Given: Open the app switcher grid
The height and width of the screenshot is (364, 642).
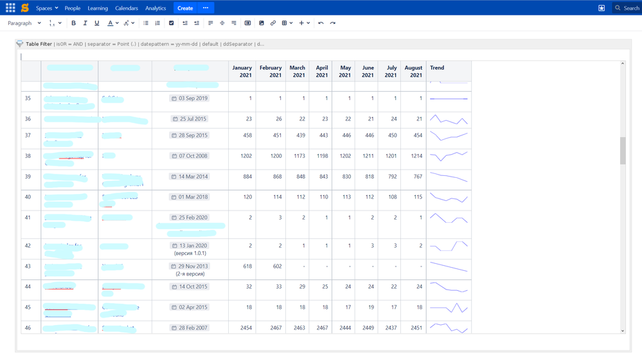Looking at the screenshot, I should click(10, 8).
